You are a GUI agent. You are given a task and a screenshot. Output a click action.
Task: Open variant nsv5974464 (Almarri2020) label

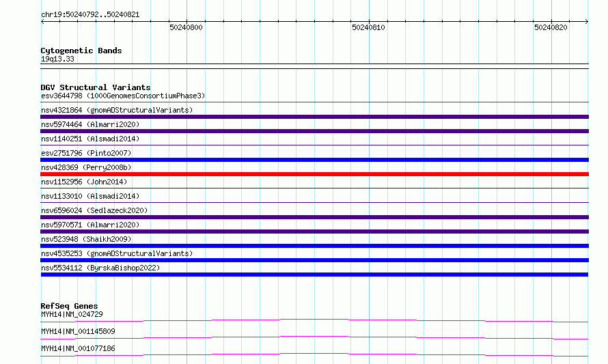click(x=90, y=124)
